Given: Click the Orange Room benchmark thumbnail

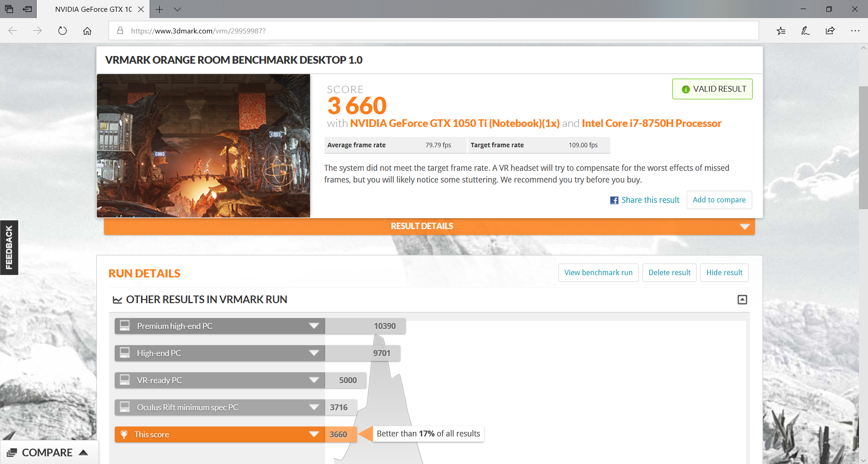Looking at the screenshot, I should (x=203, y=145).
